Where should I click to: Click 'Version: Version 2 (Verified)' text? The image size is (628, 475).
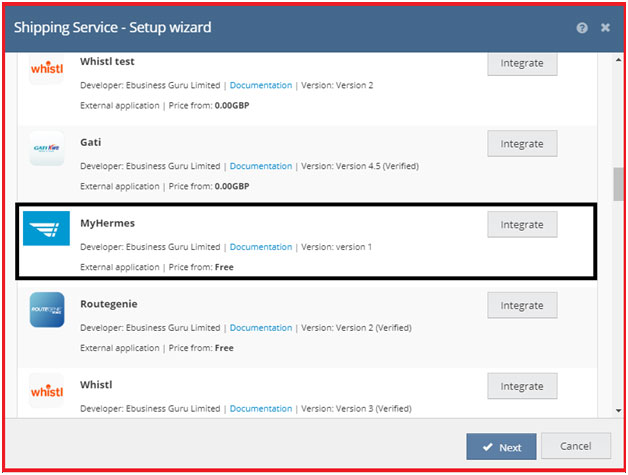pos(356,328)
